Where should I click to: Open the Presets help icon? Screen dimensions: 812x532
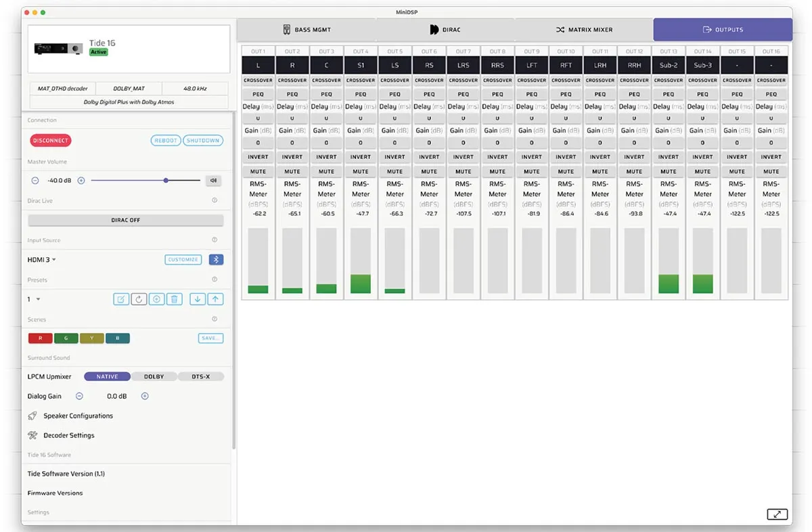tap(215, 280)
